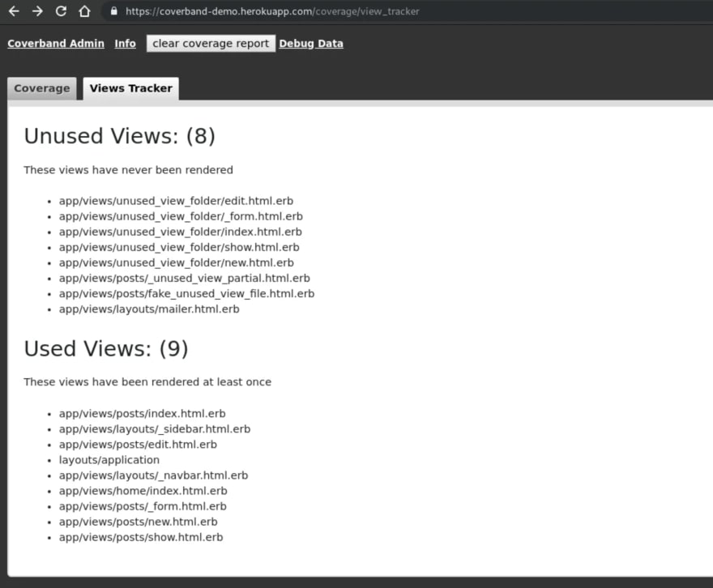Select unused_view_folder/_form.html.erb entry

tap(181, 216)
